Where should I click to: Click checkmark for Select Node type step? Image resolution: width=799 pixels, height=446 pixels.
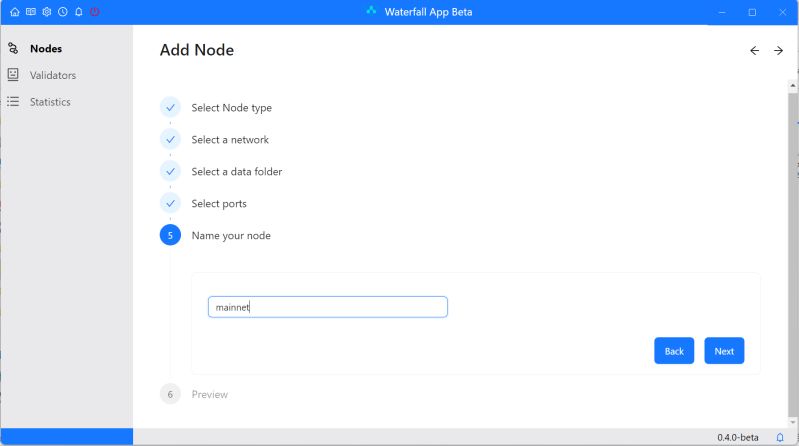(170, 108)
